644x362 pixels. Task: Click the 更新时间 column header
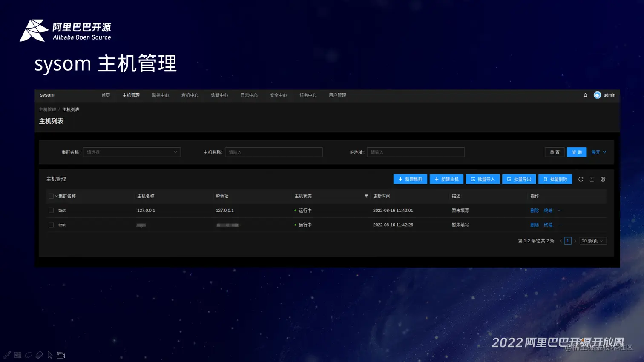click(x=382, y=196)
